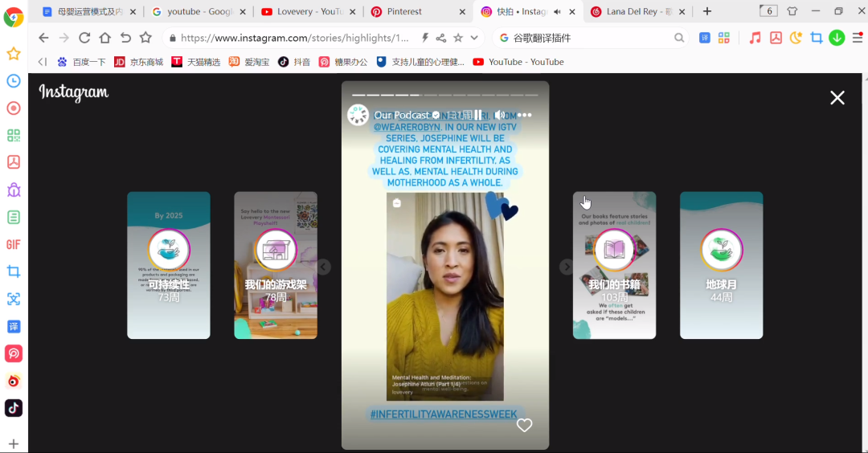Image resolution: width=868 pixels, height=453 pixels.
Task: Open #INFERTILITYAWARENESSWEEK hashtag link
Action: pos(444,414)
